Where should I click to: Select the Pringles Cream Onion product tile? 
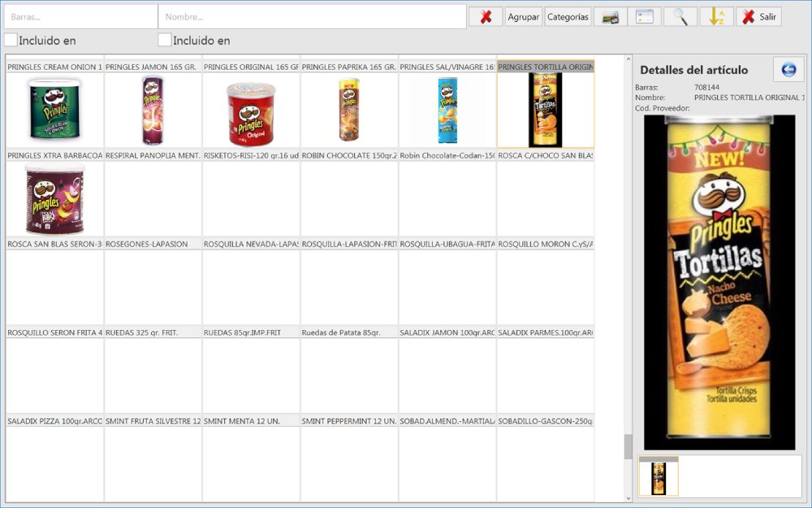click(x=55, y=110)
